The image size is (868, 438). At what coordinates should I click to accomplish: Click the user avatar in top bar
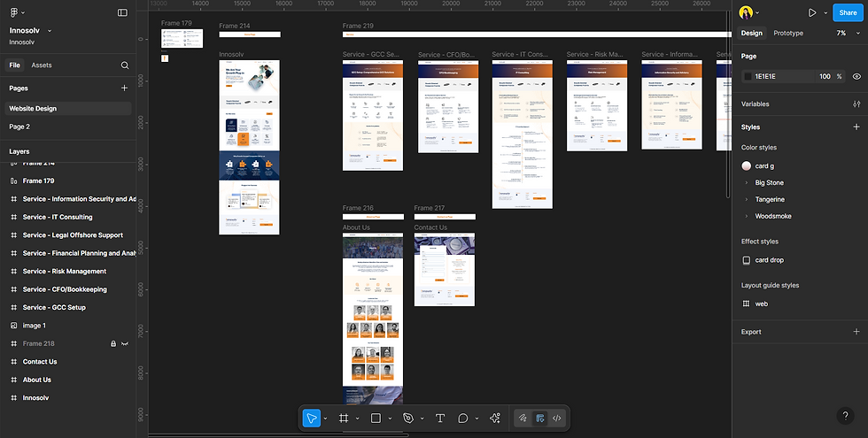tap(746, 12)
